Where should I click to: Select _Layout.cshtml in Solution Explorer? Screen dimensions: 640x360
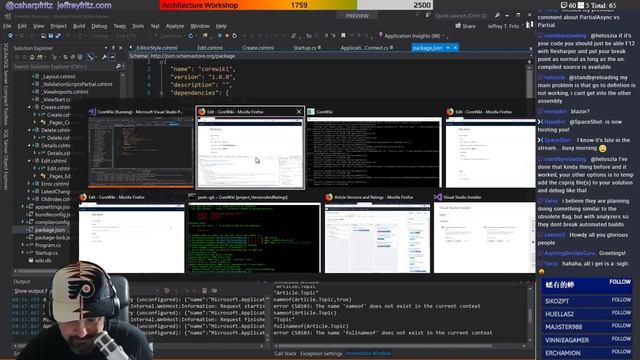(x=59, y=76)
